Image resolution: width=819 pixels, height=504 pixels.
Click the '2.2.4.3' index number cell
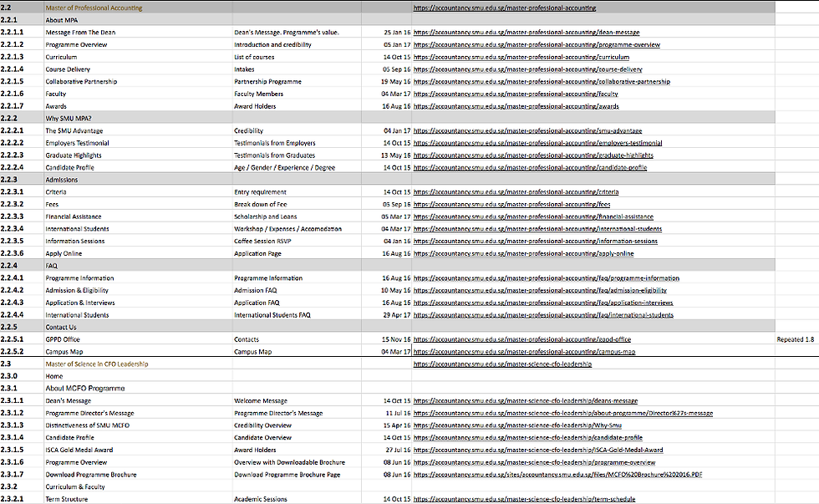coord(22,303)
